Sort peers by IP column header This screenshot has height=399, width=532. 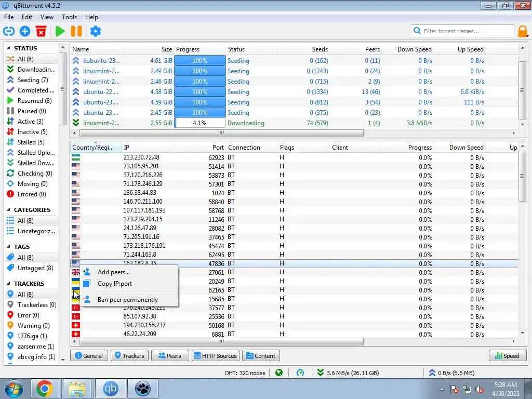148,147
